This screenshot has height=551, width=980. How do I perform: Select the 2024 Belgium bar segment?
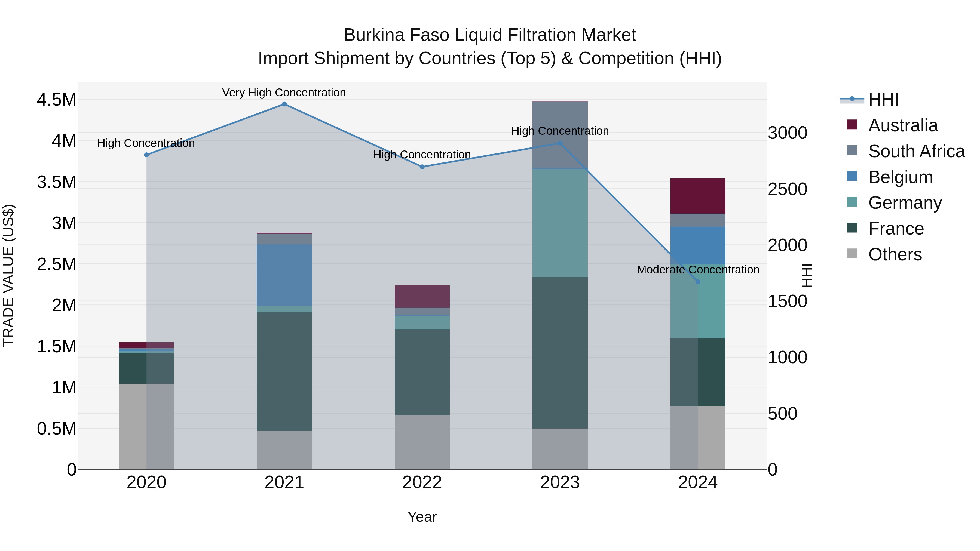click(698, 246)
